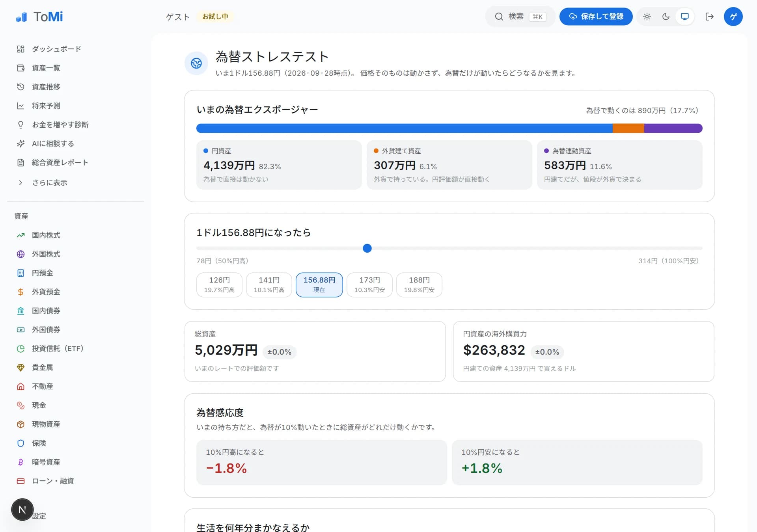Open 資産一覧 wallet icon

click(21, 68)
